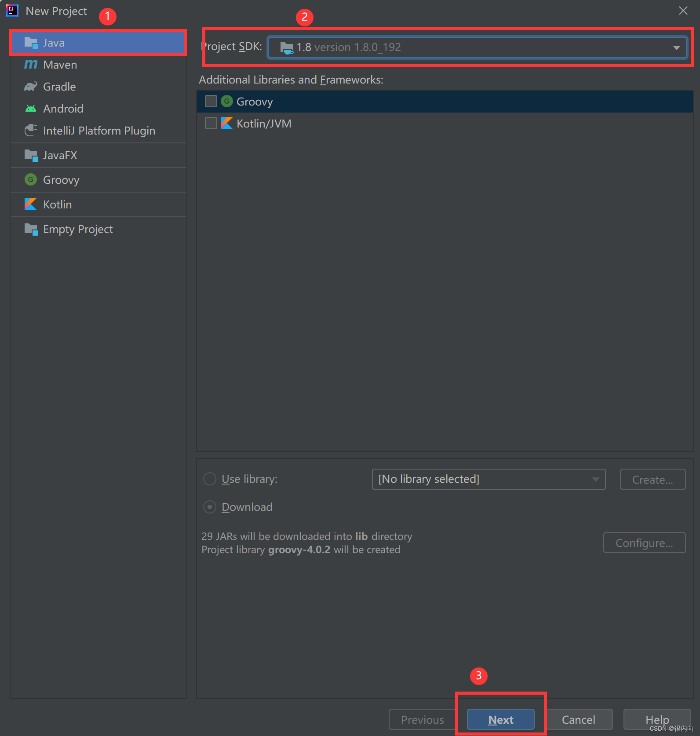The width and height of the screenshot is (700, 736).
Task: Click the JavaFX folder icon
Action: pos(31,155)
